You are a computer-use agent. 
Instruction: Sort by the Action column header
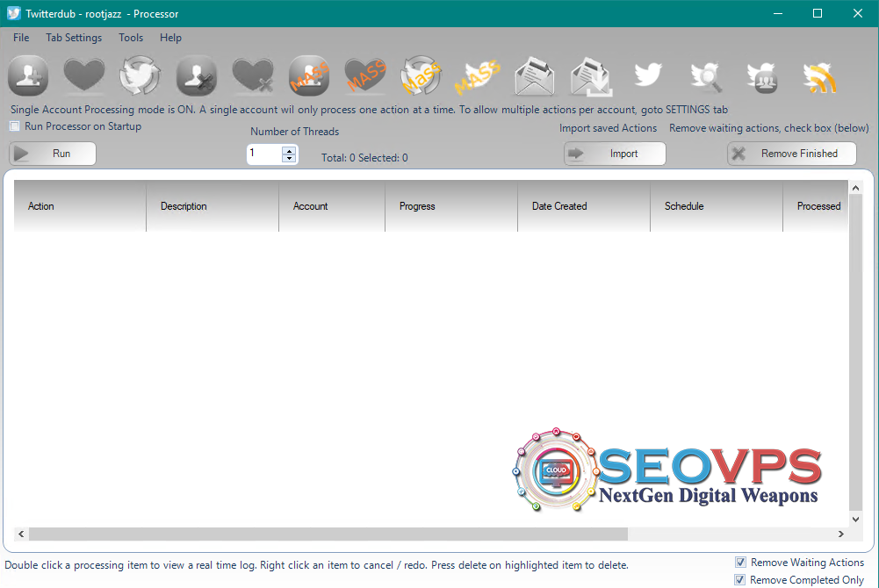(x=80, y=206)
